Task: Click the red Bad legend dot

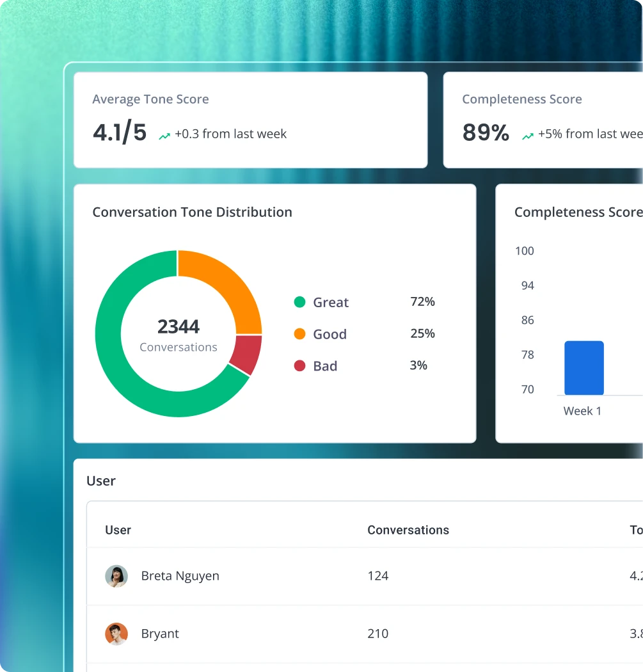Action: point(300,365)
